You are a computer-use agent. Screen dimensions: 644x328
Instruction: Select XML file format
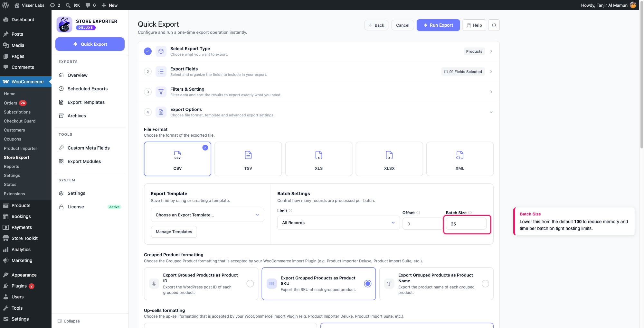[x=460, y=159]
